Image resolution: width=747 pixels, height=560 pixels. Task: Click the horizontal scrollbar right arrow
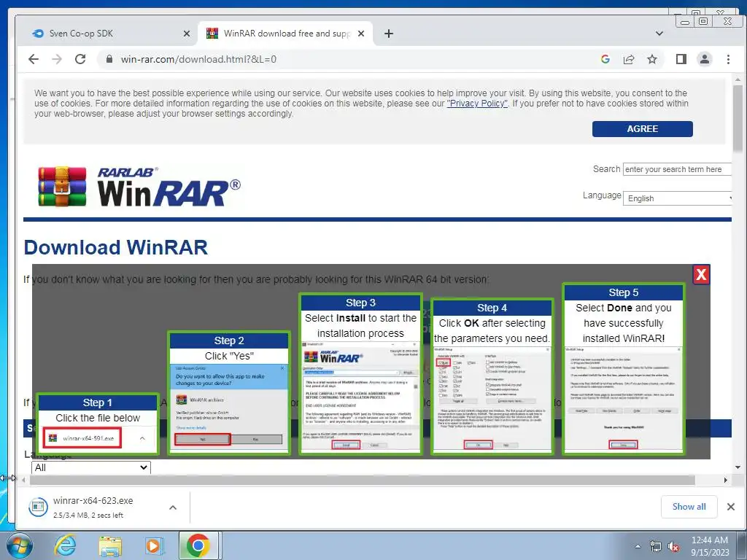point(726,480)
